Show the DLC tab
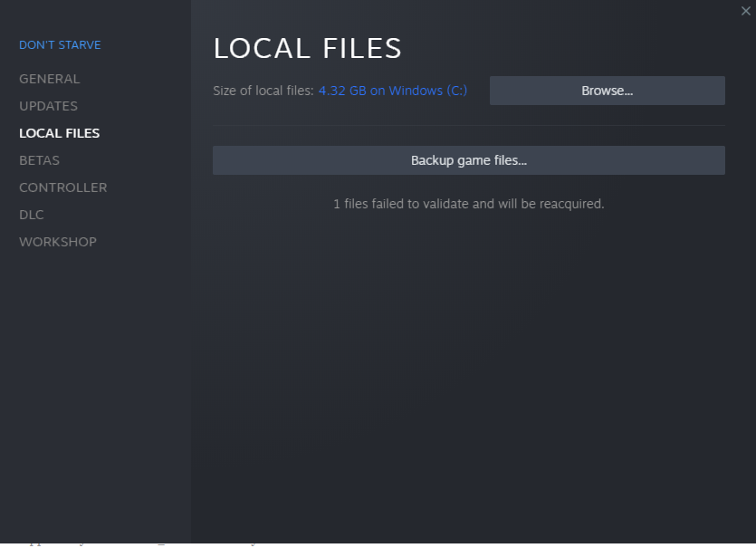The image size is (756, 548). (32, 215)
